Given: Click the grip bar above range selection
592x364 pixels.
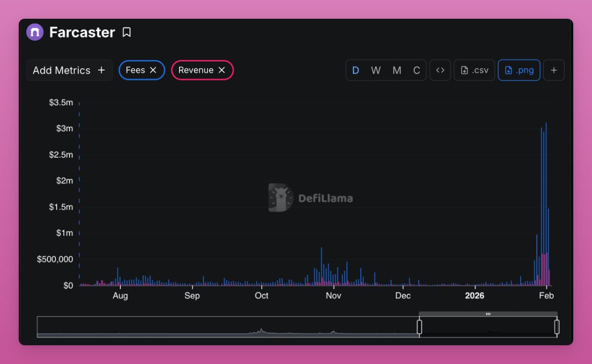Looking at the screenshot, I should (x=488, y=314).
